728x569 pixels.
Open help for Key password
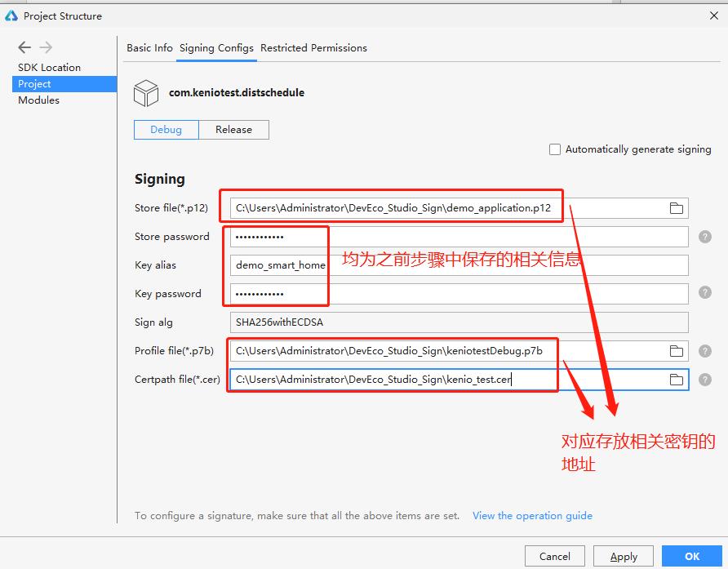[x=705, y=292]
